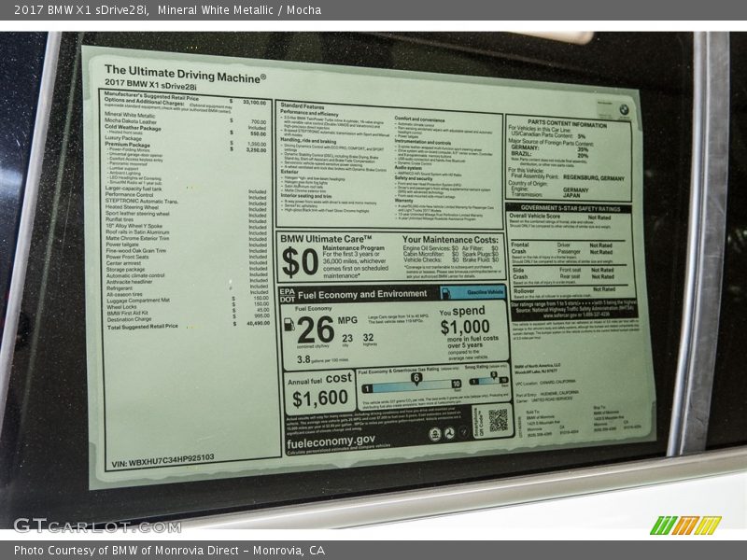
Task: Click 'The Ultimate Driving Machine' heading
Action: coord(185,74)
